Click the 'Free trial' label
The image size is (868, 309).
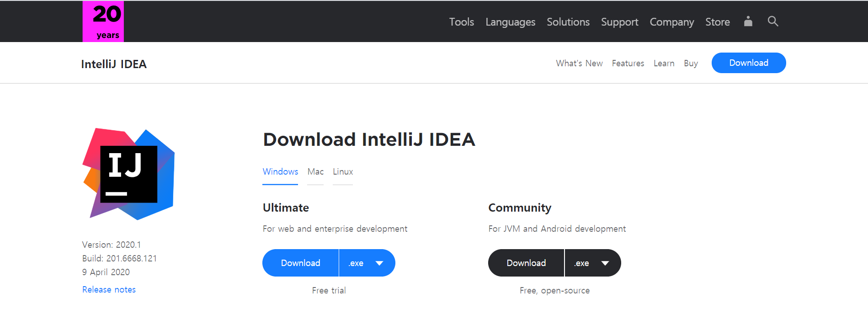329,290
